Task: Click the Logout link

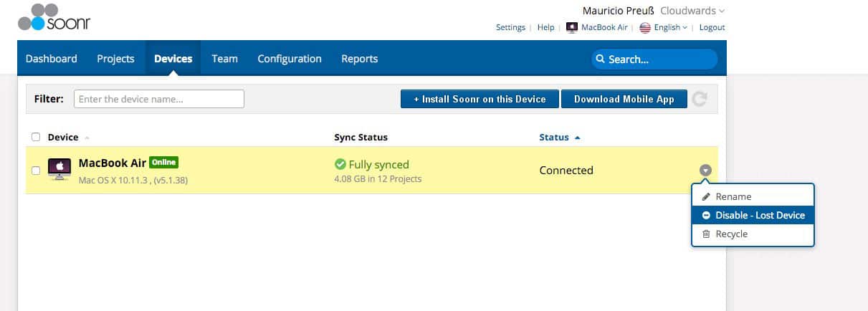Action: click(x=712, y=27)
